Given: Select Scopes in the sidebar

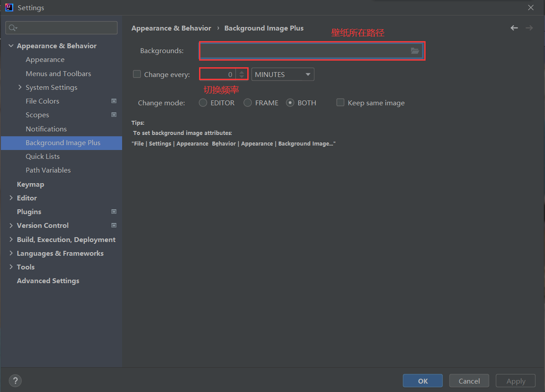Looking at the screenshot, I should pos(37,115).
